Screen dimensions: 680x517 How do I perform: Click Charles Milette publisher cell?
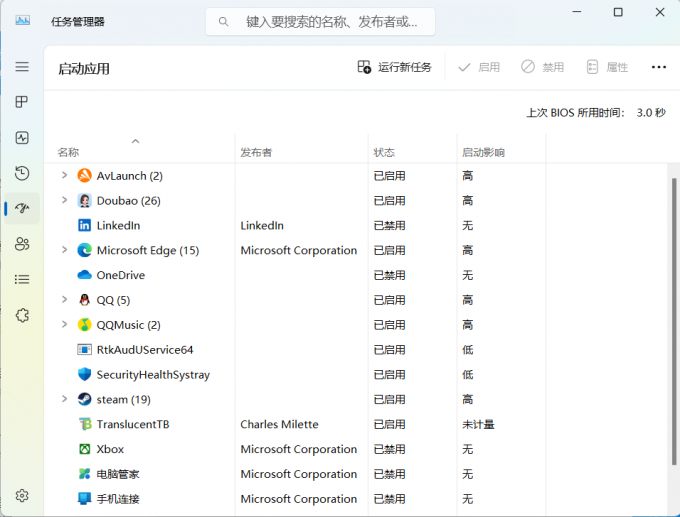(x=279, y=424)
